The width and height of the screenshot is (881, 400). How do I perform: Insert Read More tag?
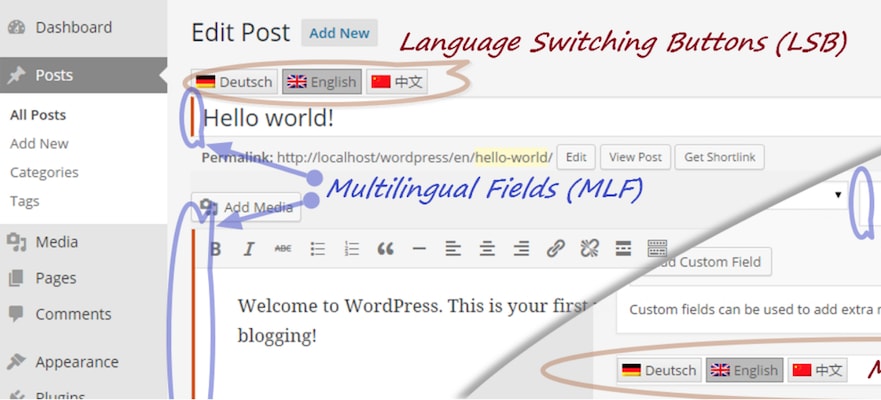(x=623, y=249)
